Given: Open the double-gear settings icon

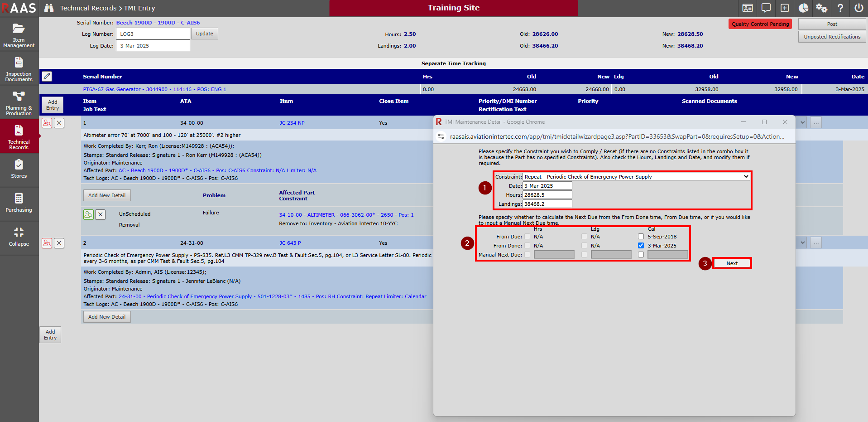Looking at the screenshot, I should [x=821, y=8].
